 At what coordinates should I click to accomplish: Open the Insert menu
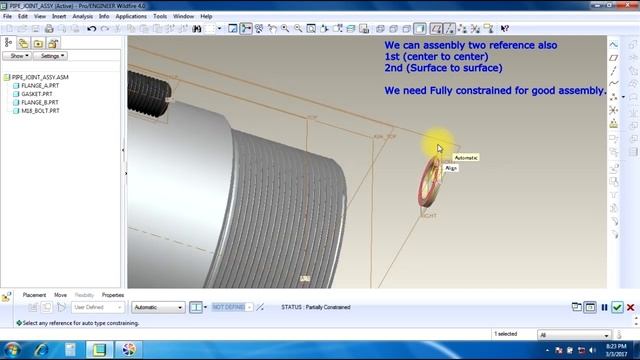tap(59, 16)
